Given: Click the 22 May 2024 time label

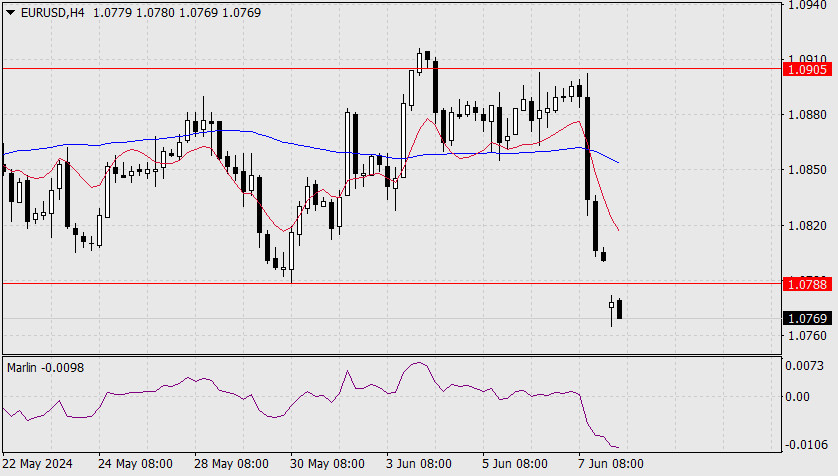Looking at the screenshot, I should [x=37, y=463].
